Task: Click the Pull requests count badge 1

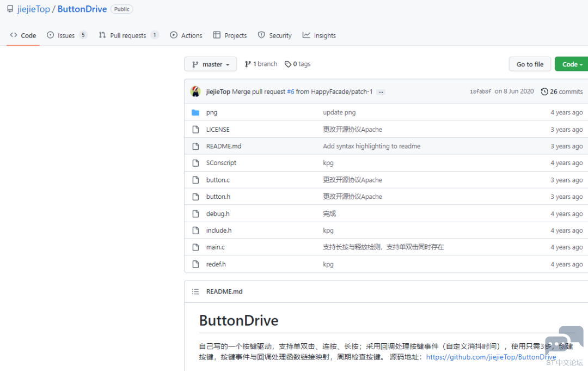Action: click(x=155, y=35)
